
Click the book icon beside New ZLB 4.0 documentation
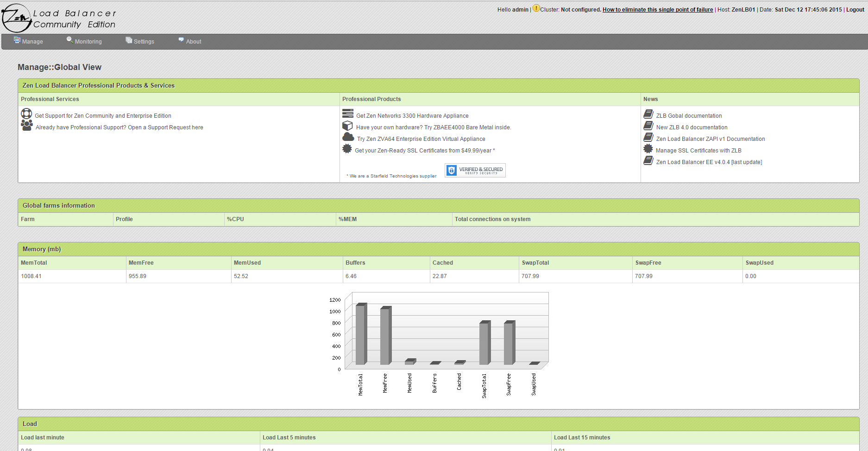click(648, 126)
